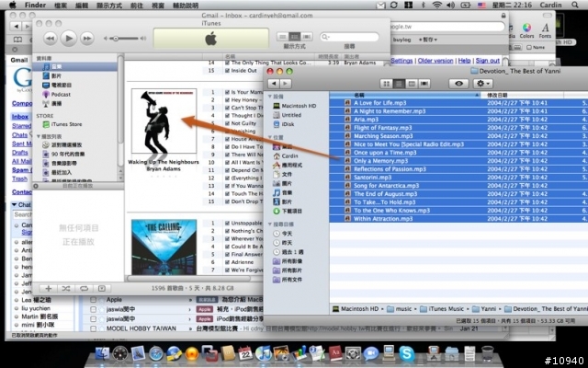Open the Gmail Inbox link
Image resolution: width=588 pixels, height=368 pixels.
(x=20, y=117)
